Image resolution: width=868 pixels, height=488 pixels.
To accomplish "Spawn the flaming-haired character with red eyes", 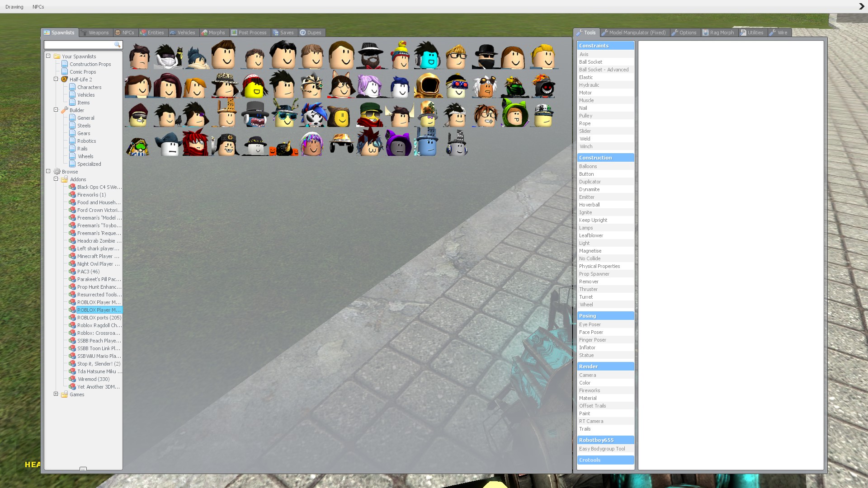I will (544, 84).
